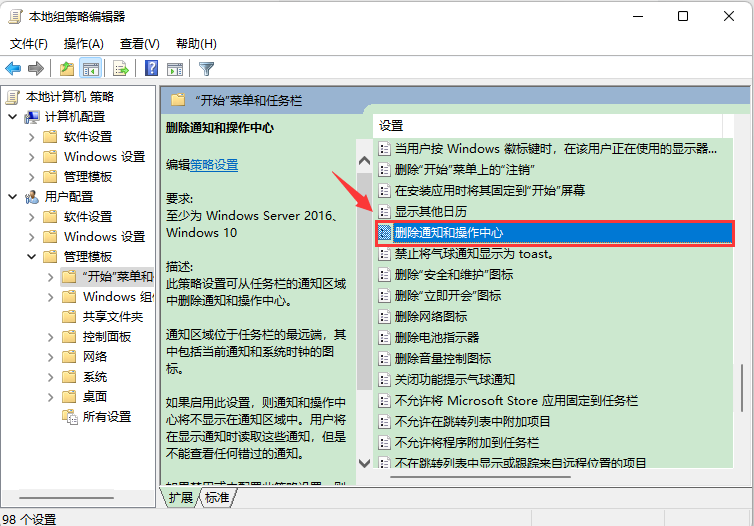The image size is (754, 526).
Task: Open the 操作(A) menu
Action: [x=83, y=44]
